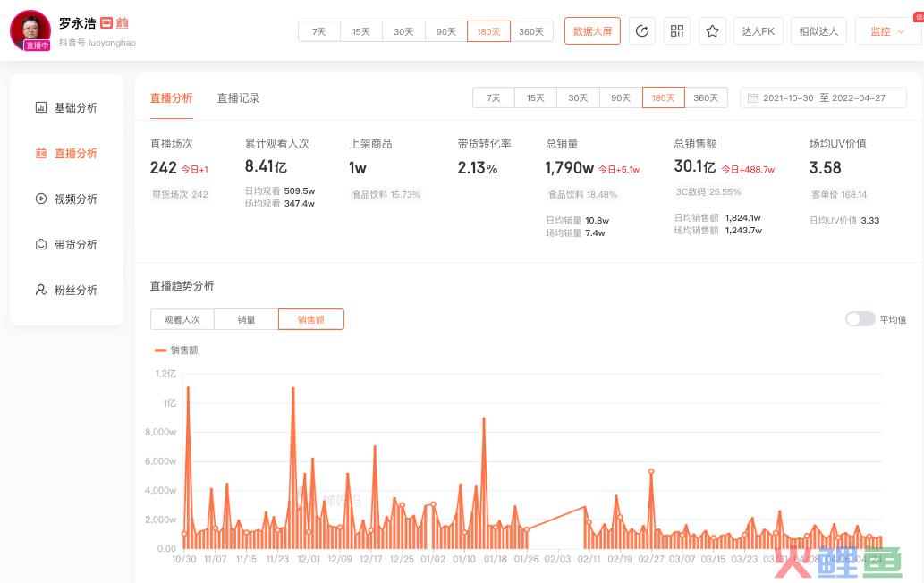Click the 10/30 date label on chart axis
Image resolution: width=924 pixels, height=583 pixels.
(x=184, y=559)
